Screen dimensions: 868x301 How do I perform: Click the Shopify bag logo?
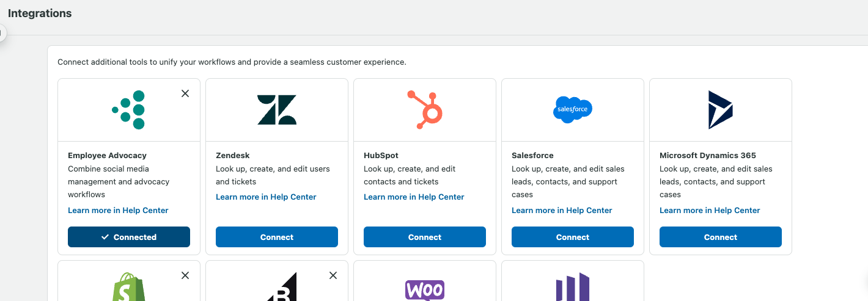pos(128,288)
